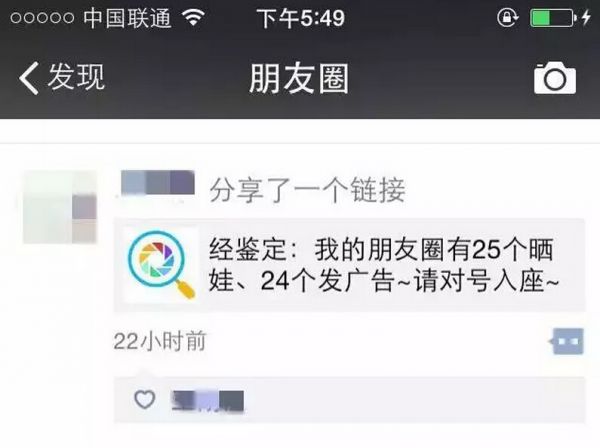The width and height of the screenshot is (600, 448).
Task: Tap the heart like icon
Action: (x=145, y=399)
